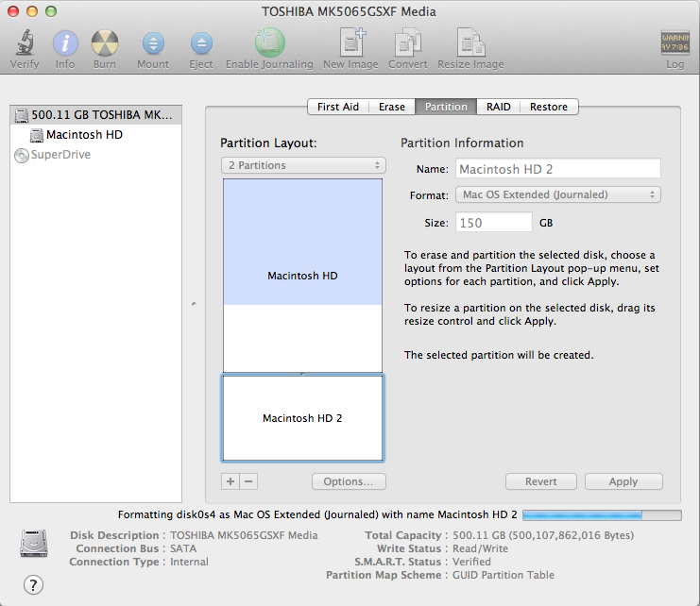700x606 pixels.
Task: Switch to the RAID tab
Action: click(x=498, y=107)
